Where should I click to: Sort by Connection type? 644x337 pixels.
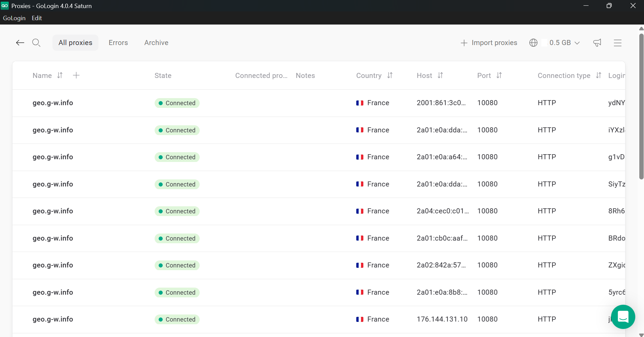pyautogui.click(x=599, y=75)
